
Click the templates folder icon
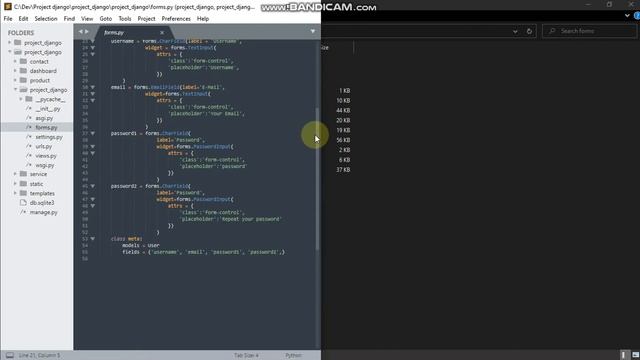pyautogui.click(x=23, y=193)
